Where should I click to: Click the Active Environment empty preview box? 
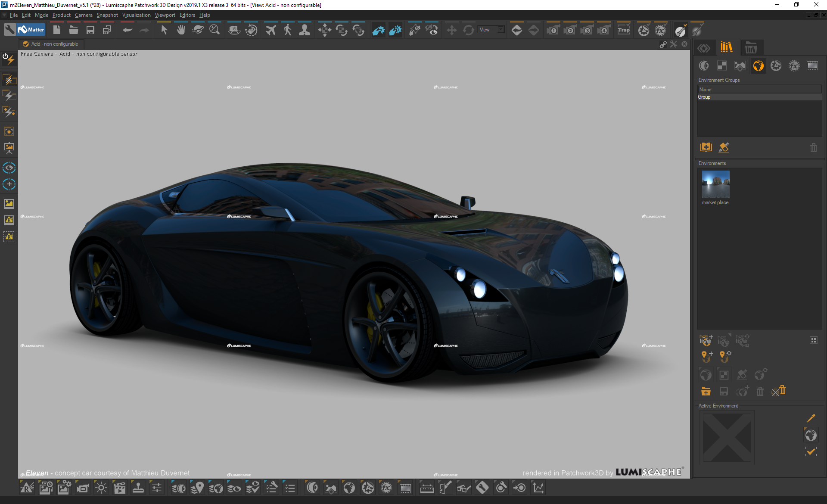(727, 438)
